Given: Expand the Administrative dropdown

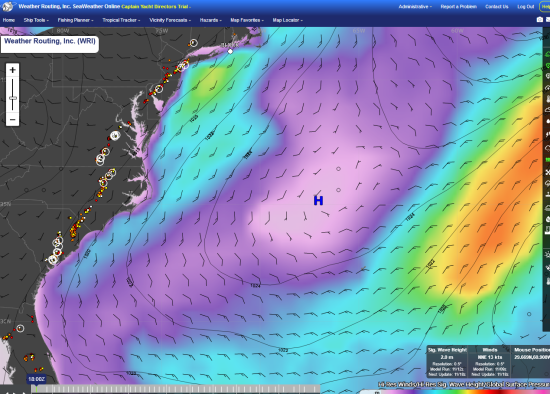Looking at the screenshot, I should point(415,7).
